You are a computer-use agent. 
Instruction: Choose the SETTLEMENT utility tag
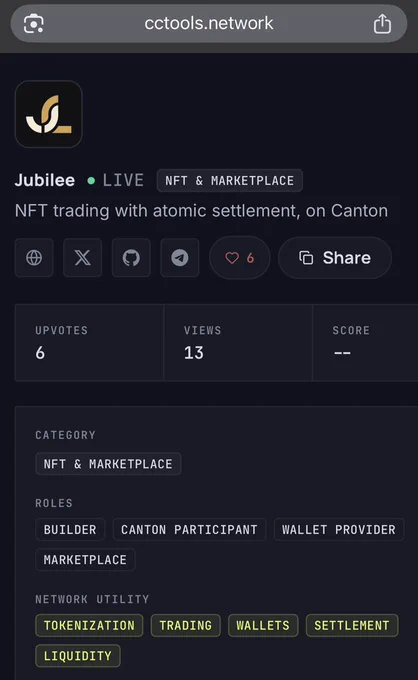tap(352, 625)
